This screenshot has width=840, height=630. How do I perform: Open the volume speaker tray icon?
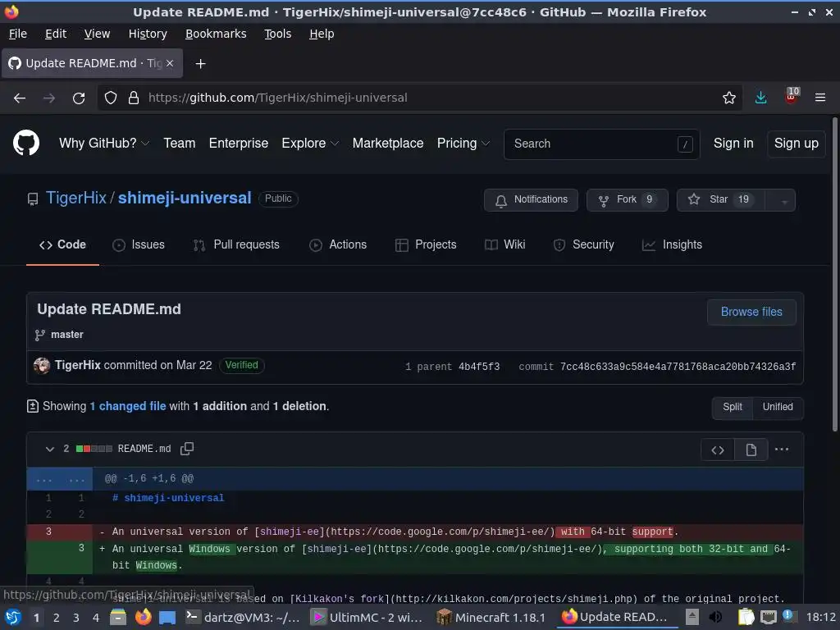click(715, 617)
